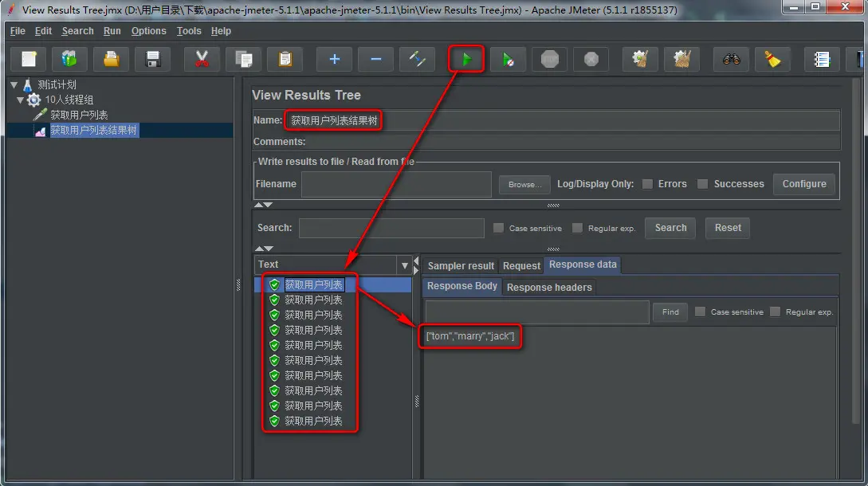
Task: Click the green shield of first result
Action: (274, 284)
